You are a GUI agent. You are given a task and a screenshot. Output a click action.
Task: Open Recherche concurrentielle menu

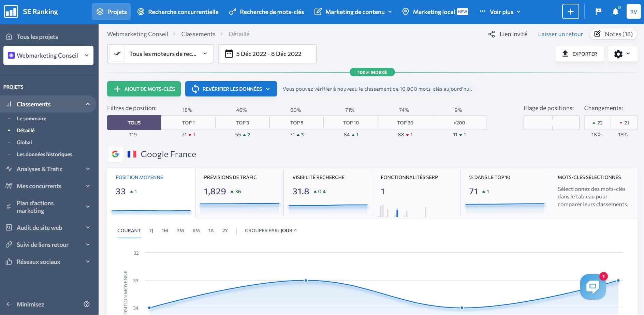tap(178, 12)
